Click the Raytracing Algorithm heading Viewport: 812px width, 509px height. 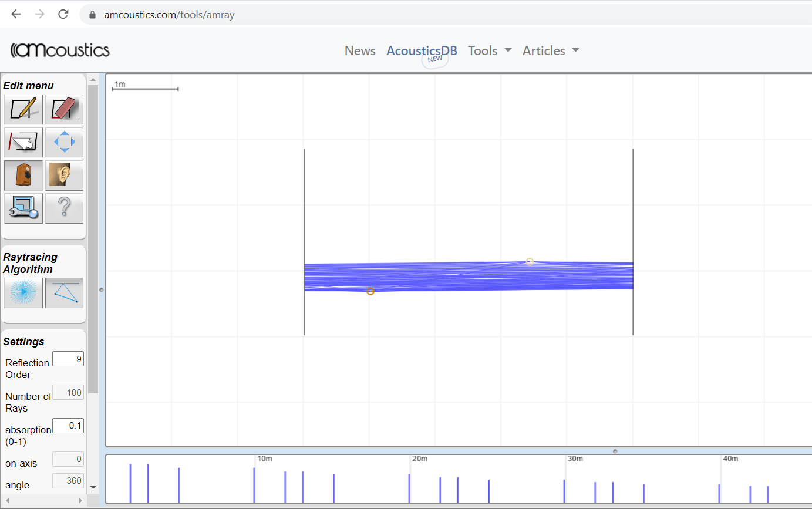pyautogui.click(x=31, y=263)
